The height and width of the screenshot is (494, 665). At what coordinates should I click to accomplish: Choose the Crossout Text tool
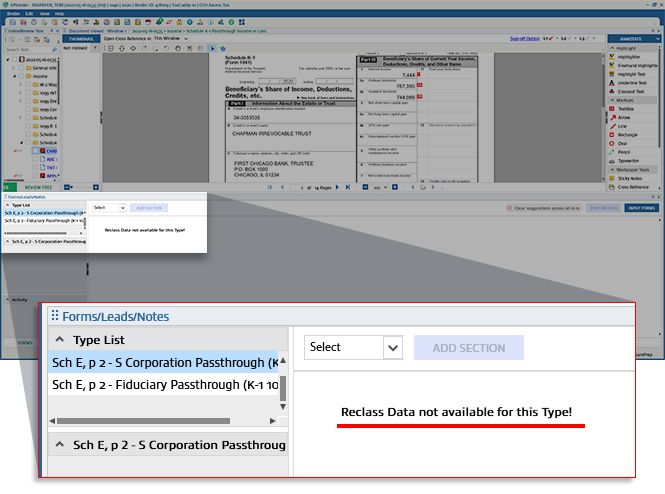(628, 91)
